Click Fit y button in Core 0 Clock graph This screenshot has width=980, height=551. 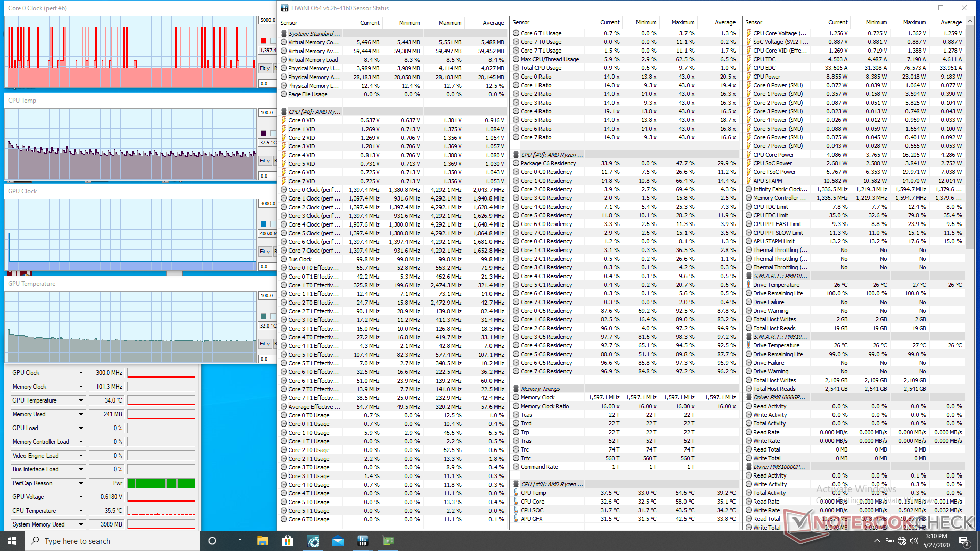point(264,68)
